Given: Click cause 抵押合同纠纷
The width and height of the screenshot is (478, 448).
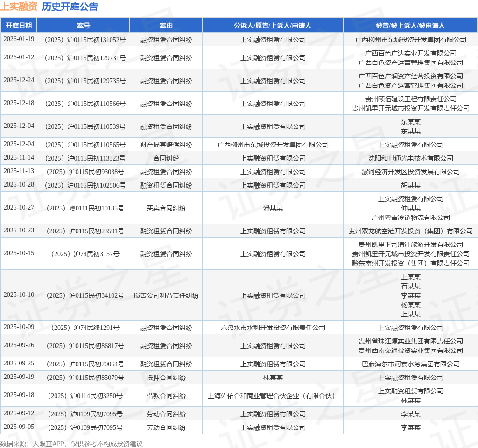Looking at the screenshot, I should 166,378.
